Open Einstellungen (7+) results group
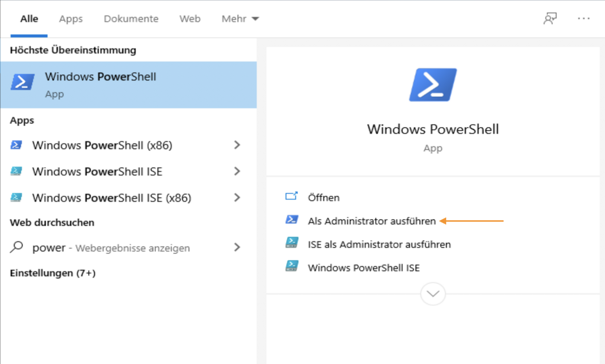The height and width of the screenshot is (364, 605). pos(53,273)
